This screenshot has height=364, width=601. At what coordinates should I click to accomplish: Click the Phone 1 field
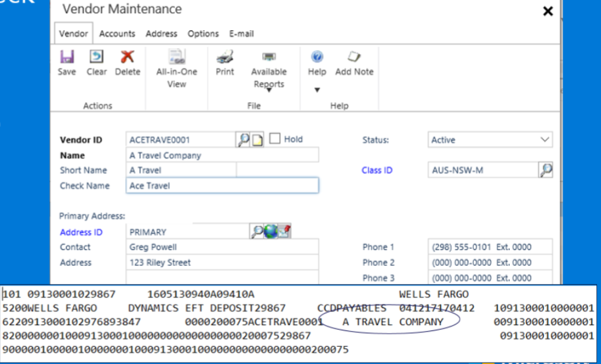pos(490,247)
